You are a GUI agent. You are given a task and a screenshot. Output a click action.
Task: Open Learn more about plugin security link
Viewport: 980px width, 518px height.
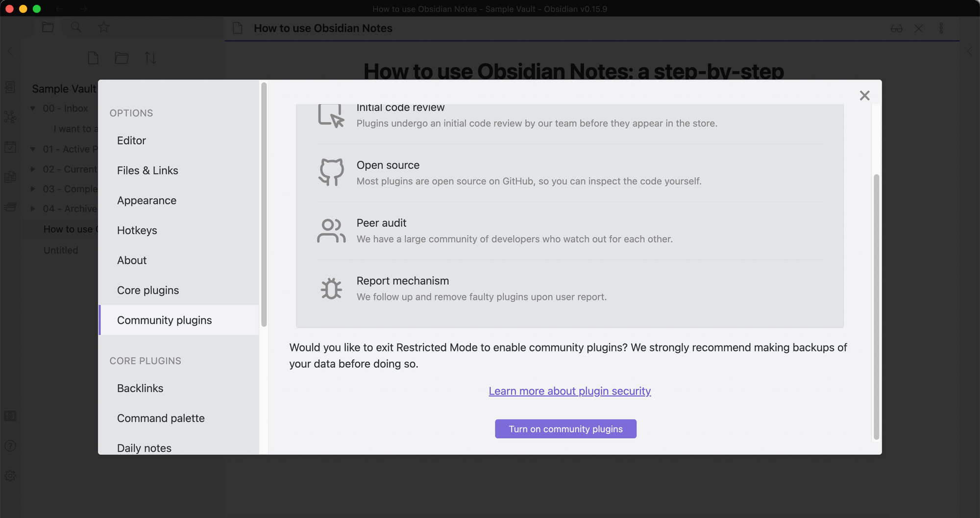569,391
